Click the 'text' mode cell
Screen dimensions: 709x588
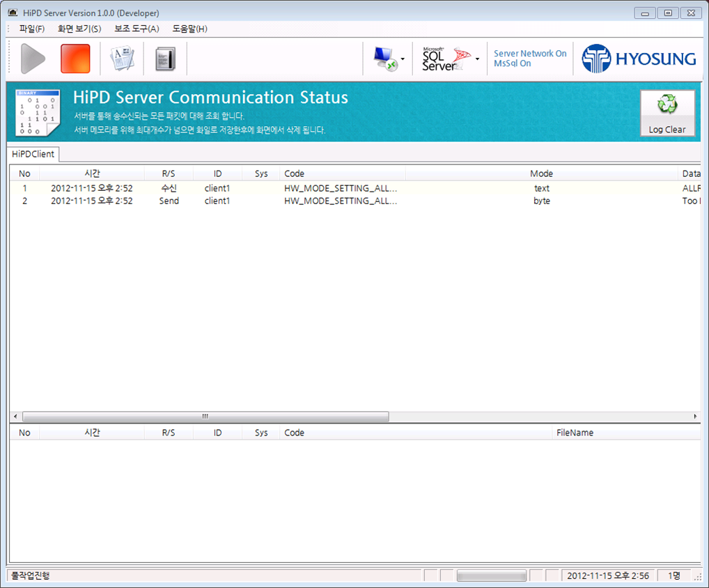tap(542, 188)
